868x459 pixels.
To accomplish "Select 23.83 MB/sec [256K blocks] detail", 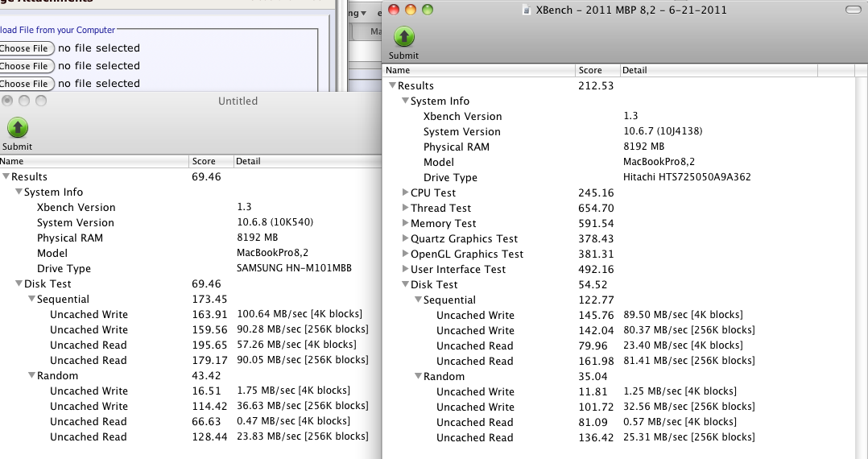I will [302, 436].
